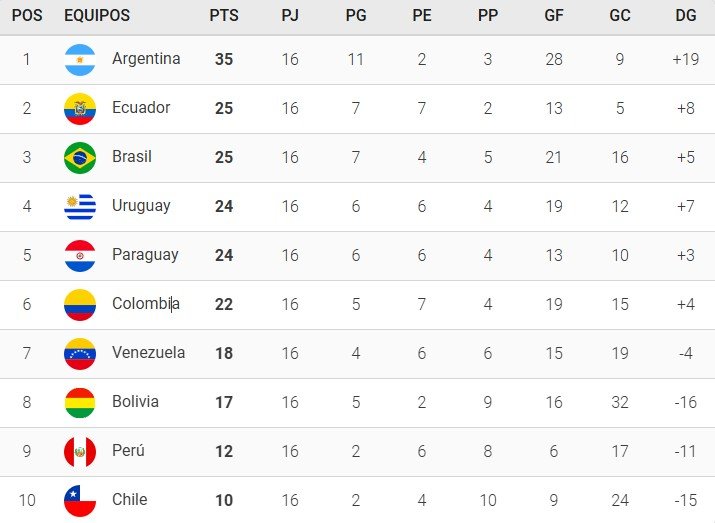The image size is (715, 523).
Task: Click the Argentina flag icon
Action: (x=80, y=60)
